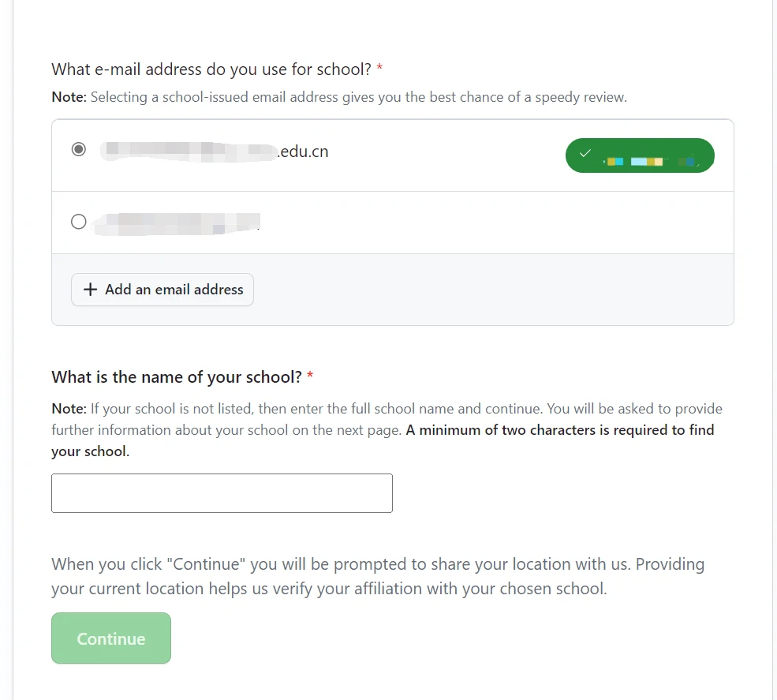This screenshot has height=700, width=777.
Task: Click the bold "Note:" under school name question
Action: pyautogui.click(x=69, y=409)
